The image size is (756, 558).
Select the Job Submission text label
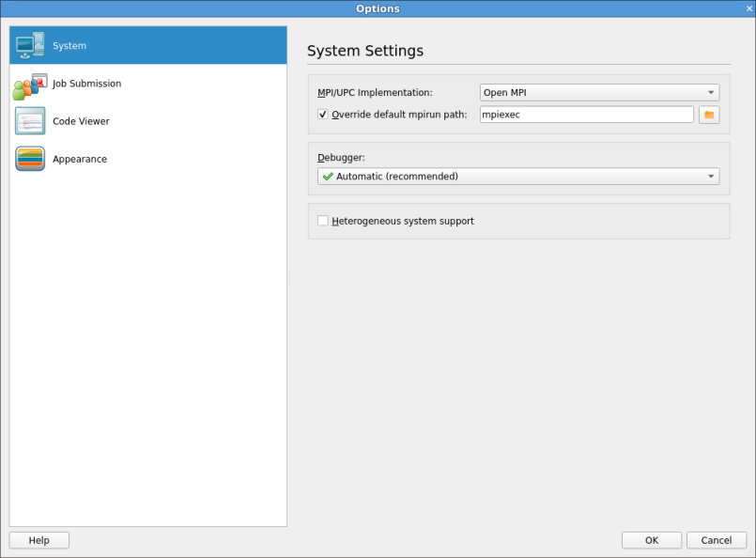86,84
